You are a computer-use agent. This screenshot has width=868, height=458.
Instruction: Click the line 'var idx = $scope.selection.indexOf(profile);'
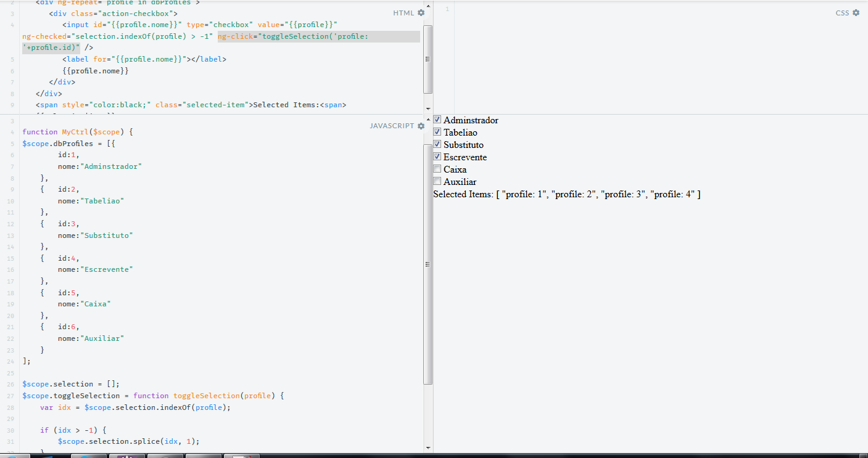(135, 407)
